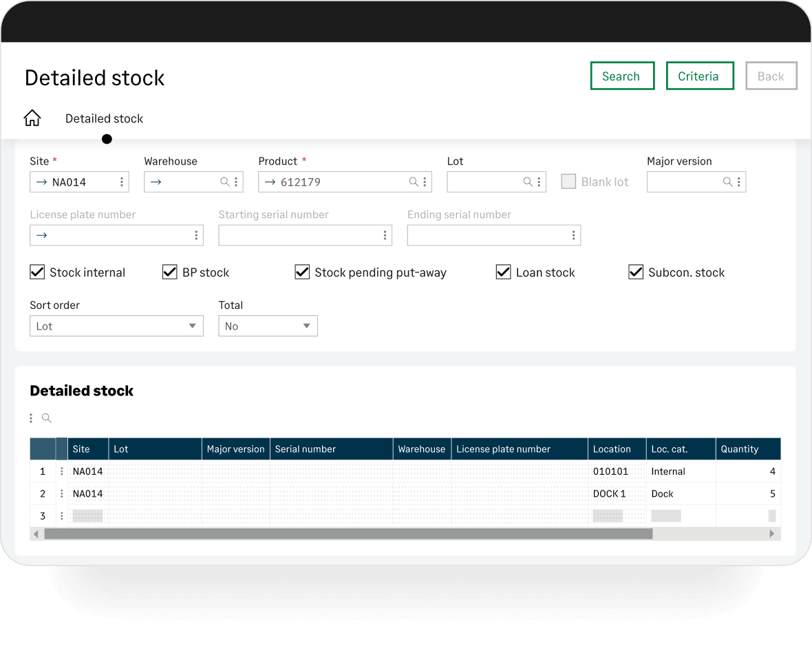Follow Site NA014 arrow link icon
Screen dimensions: 812x646
click(41, 182)
